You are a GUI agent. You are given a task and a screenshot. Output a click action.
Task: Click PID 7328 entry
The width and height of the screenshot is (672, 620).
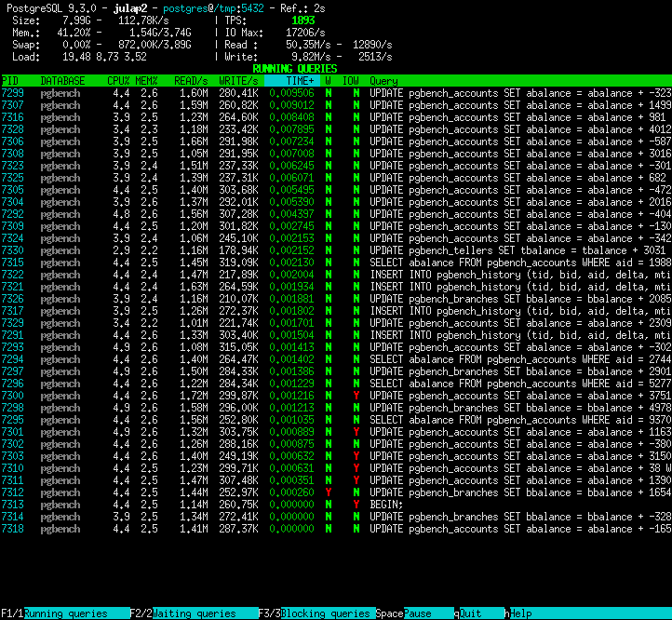(12, 129)
